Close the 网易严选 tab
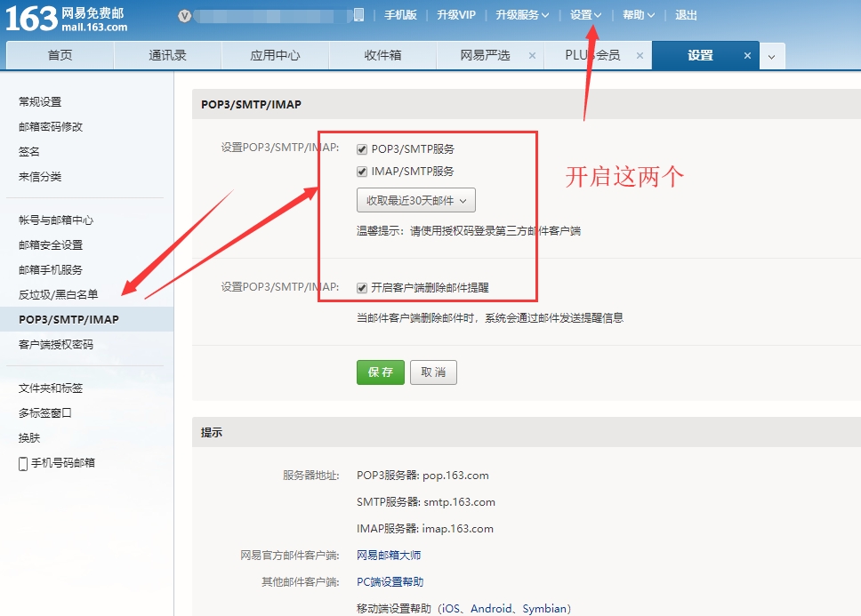 click(532, 55)
